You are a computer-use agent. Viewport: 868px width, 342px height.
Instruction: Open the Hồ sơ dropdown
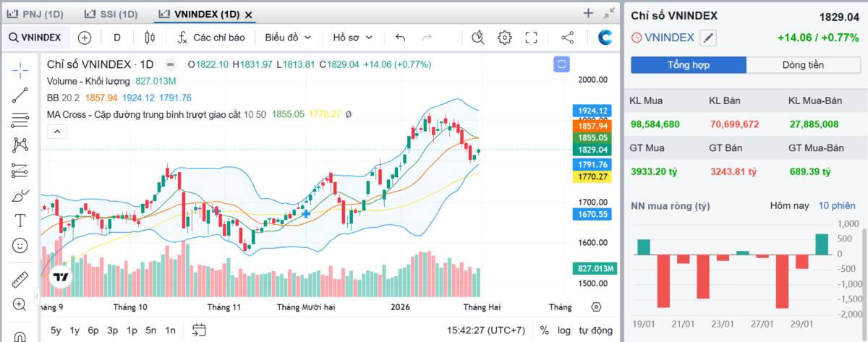coord(353,38)
